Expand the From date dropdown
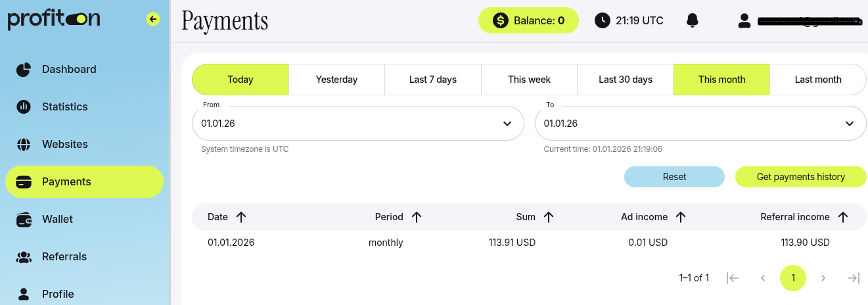This screenshot has width=868, height=305. pyautogui.click(x=507, y=124)
